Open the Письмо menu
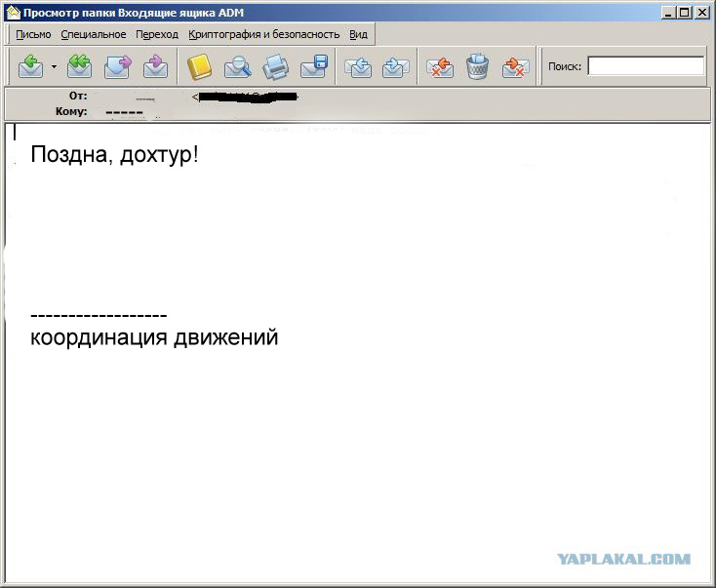 tap(33, 34)
